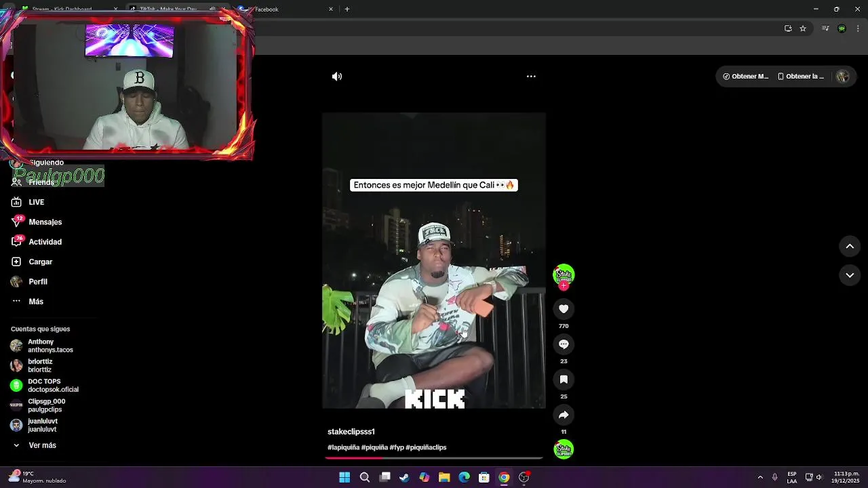
Task: Seek on the red video progress bar
Action: 434,458
